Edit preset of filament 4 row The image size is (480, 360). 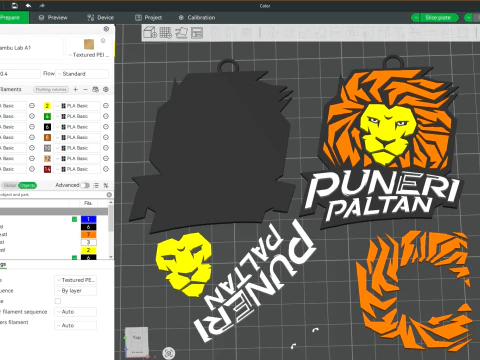pos(106,116)
